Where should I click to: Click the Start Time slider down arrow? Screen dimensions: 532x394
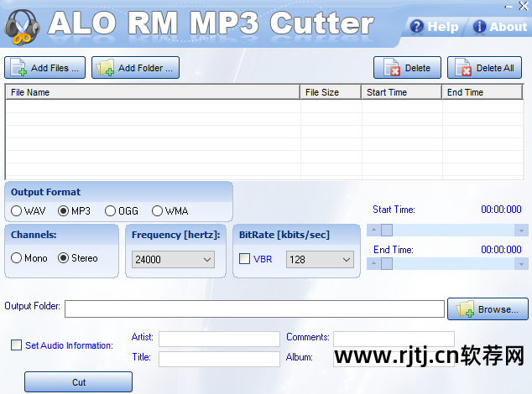[521, 231]
